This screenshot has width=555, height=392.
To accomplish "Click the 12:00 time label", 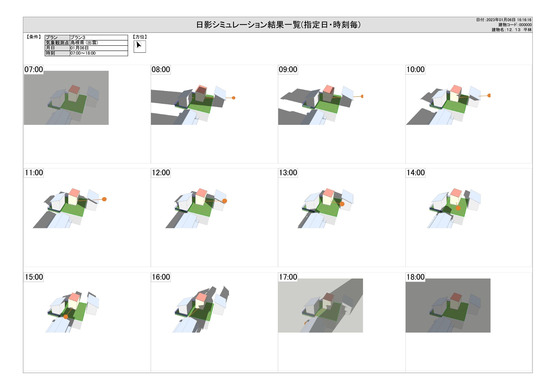I will click(x=161, y=173).
